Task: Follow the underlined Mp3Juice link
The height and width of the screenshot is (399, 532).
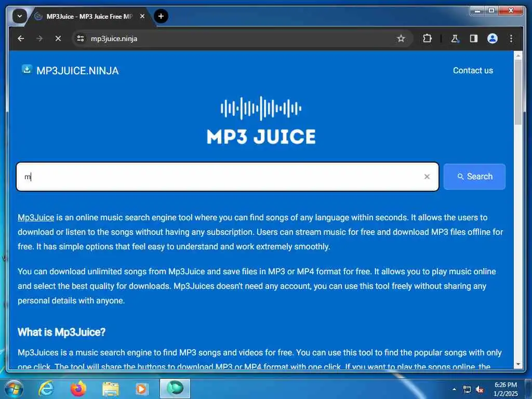Action: tap(36, 218)
